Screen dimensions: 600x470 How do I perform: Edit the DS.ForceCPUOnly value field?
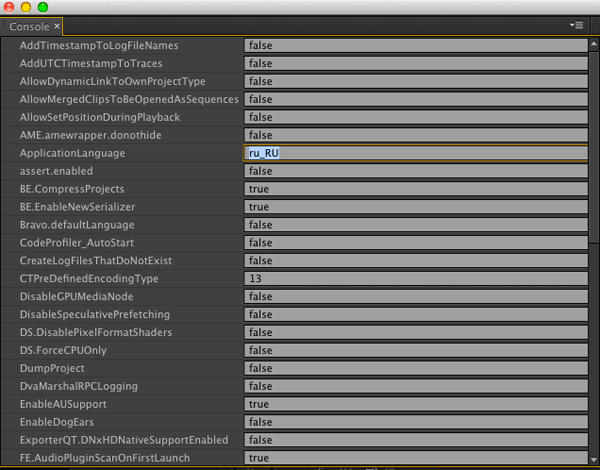(416, 351)
